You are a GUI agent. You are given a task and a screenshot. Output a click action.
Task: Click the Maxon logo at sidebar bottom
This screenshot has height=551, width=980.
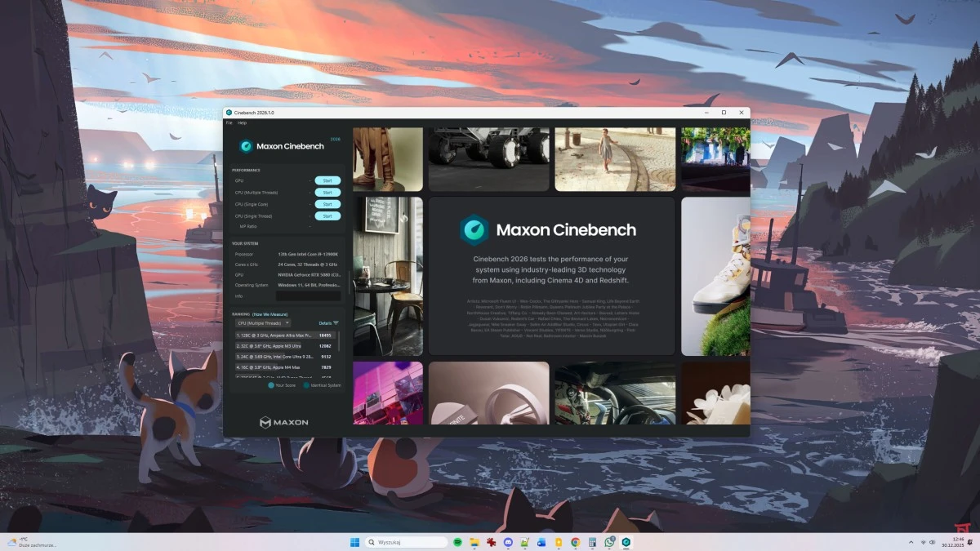tap(283, 422)
